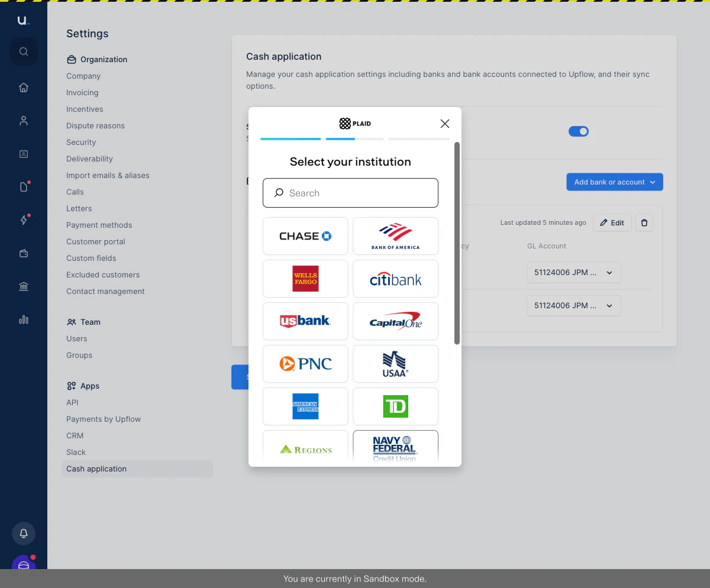Go to Calls settings
The width and height of the screenshot is (710, 588).
coord(75,192)
